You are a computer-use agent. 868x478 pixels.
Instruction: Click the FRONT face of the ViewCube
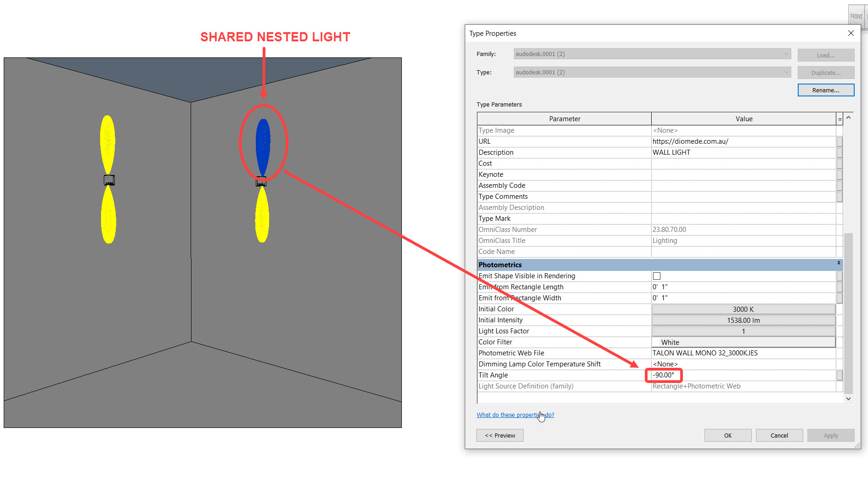click(x=857, y=16)
